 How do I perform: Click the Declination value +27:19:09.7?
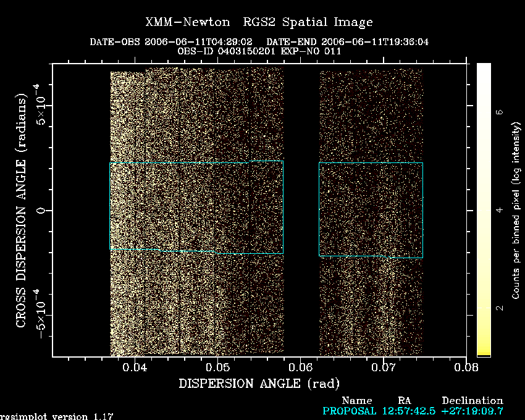[x=472, y=411]
